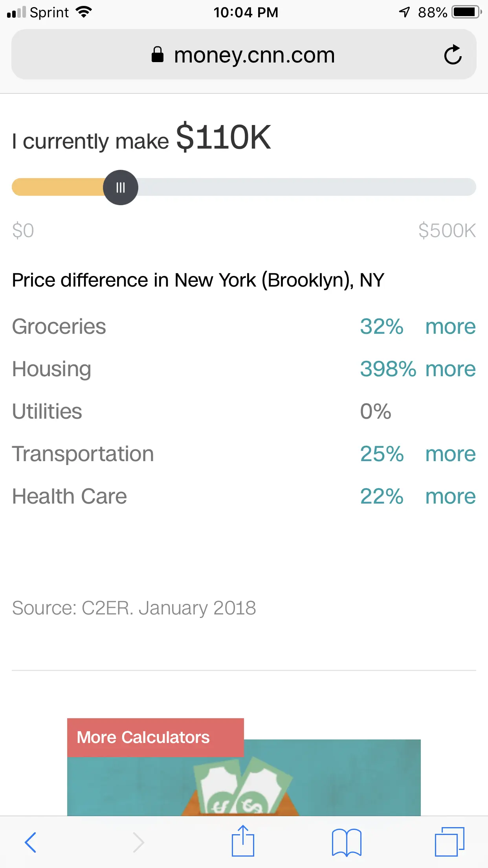488x868 pixels.
Task: Open Safari bookmarks
Action: [x=346, y=842]
